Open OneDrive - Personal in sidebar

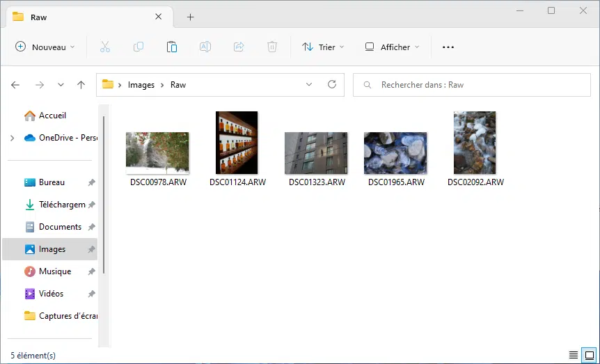[61, 138]
